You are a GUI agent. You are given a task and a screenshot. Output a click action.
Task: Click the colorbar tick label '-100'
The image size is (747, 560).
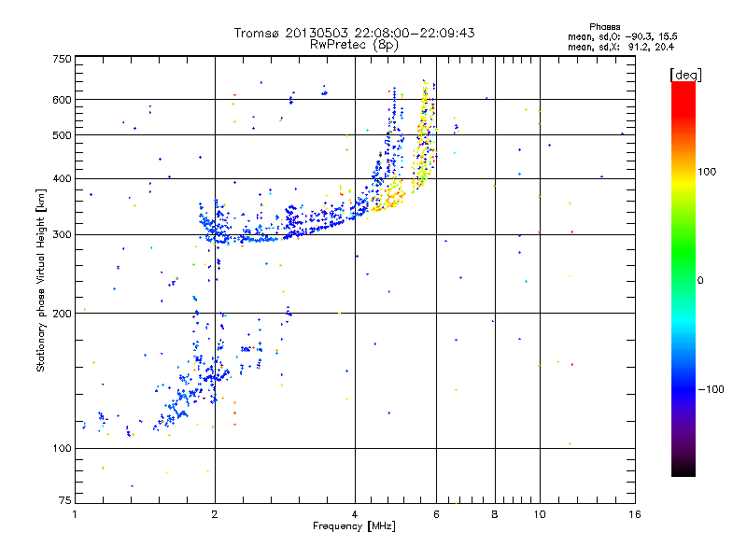coord(711,389)
